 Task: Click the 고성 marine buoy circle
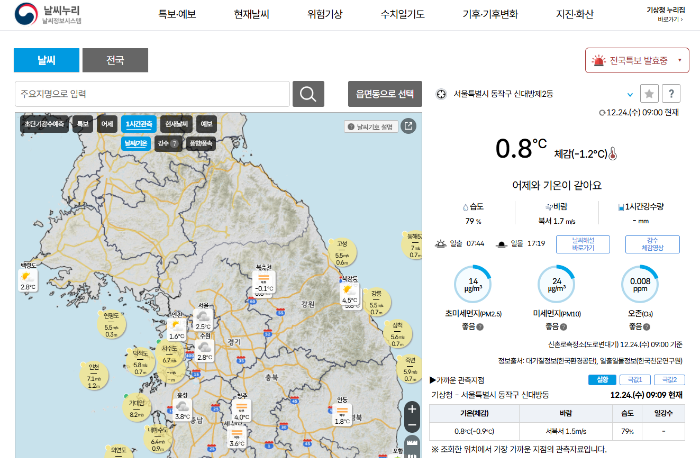tap(342, 253)
